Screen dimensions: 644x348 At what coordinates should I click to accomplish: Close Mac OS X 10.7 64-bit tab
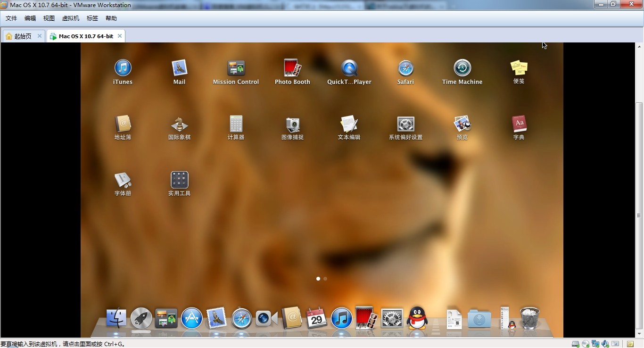120,36
